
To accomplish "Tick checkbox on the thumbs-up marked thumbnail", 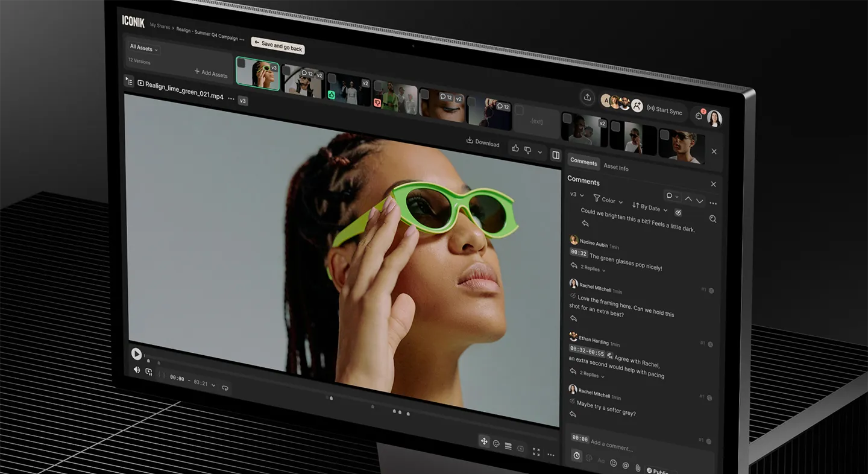I will pyautogui.click(x=332, y=78).
